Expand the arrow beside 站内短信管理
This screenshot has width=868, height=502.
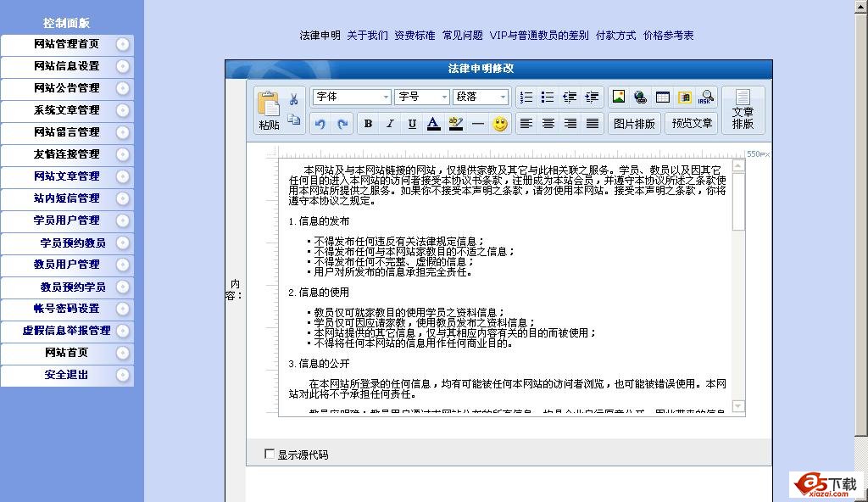(123, 198)
